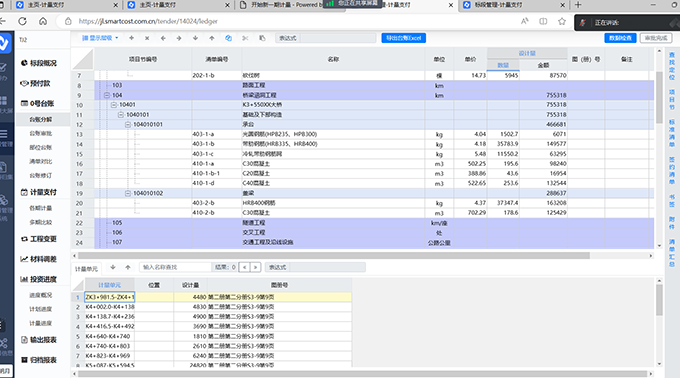Open 计量支付 sidebar section
The width and height of the screenshot is (680, 378).
point(39,192)
